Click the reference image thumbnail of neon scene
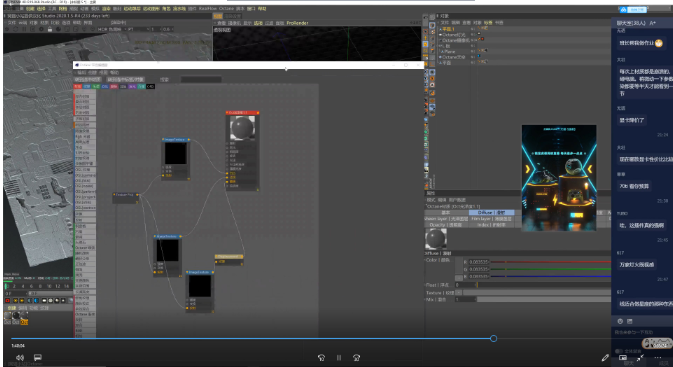 tap(559, 178)
